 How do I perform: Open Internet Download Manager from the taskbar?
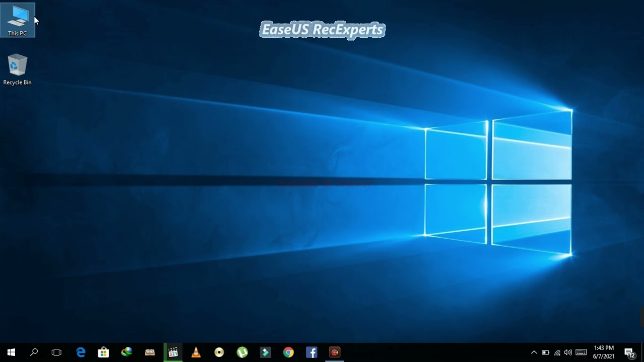pyautogui.click(x=127, y=352)
